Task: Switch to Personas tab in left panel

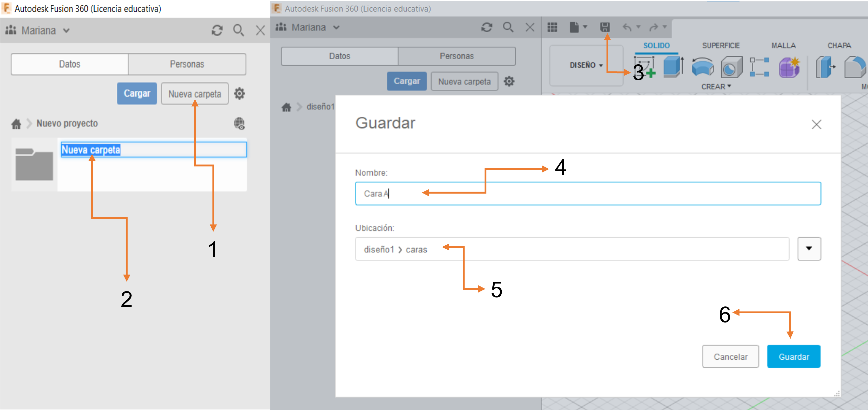Action: [187, 64]
